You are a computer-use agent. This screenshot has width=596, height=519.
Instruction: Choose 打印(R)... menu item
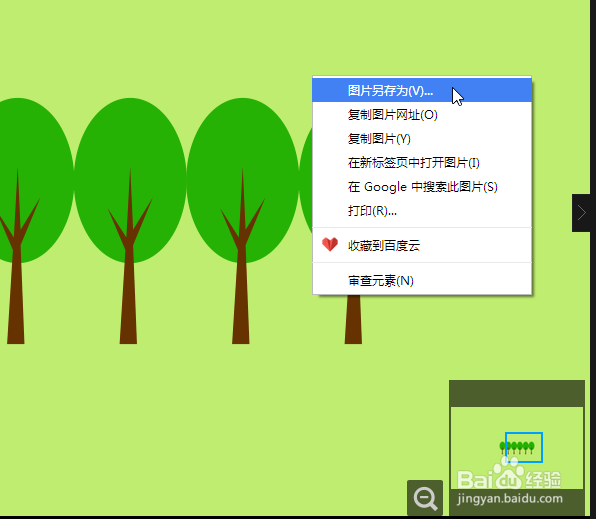pos(422,210)
